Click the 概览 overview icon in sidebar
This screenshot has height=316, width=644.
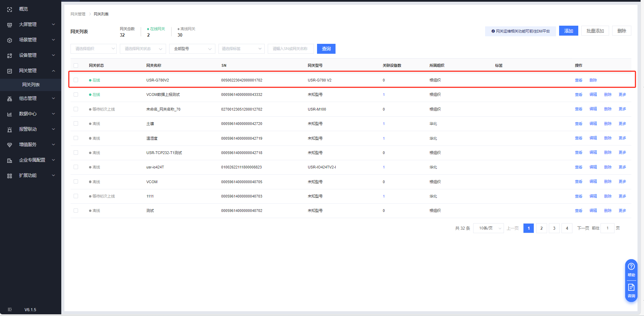(10, 10)
